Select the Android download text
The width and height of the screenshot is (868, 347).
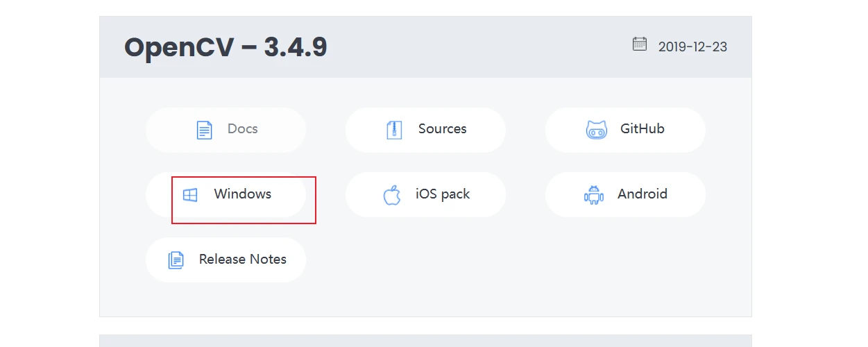point(642,194)
